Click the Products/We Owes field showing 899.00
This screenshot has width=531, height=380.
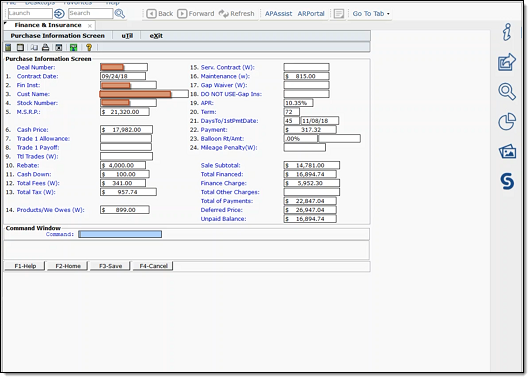tap(125, 210)
